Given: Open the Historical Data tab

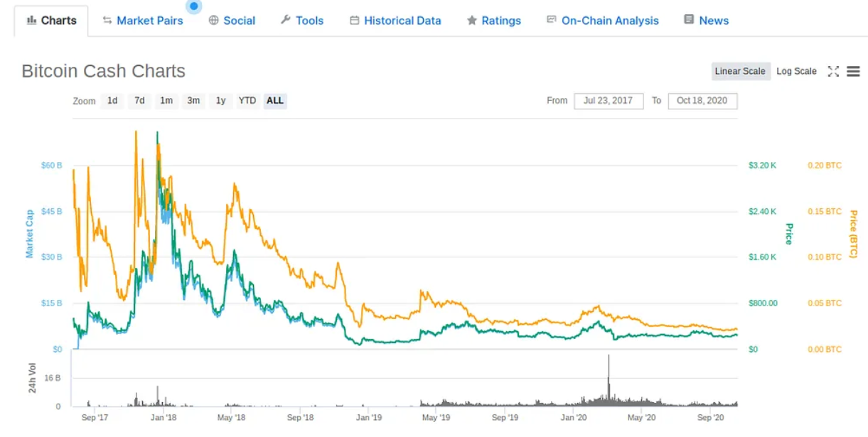Looking at the screenshot, I should [395, 21].
